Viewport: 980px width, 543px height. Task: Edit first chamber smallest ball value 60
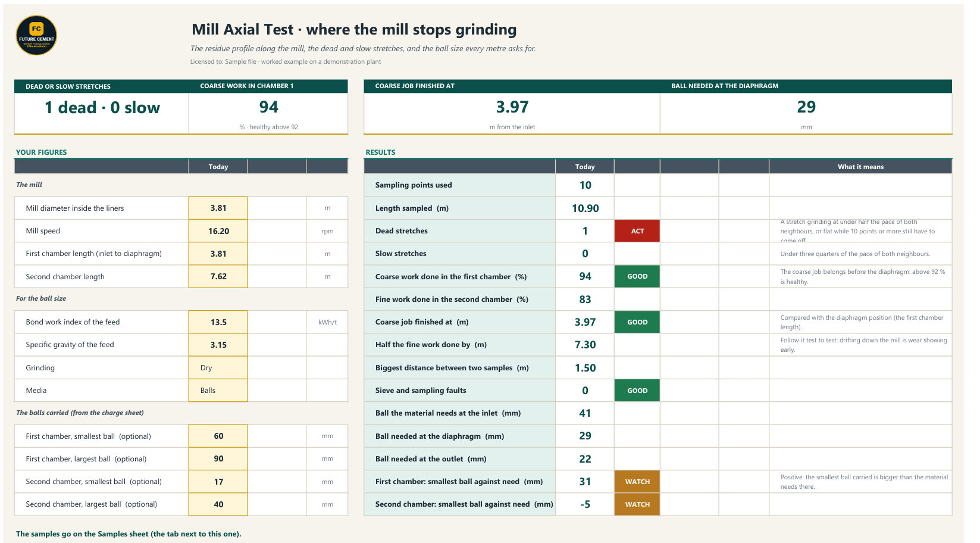218,436
